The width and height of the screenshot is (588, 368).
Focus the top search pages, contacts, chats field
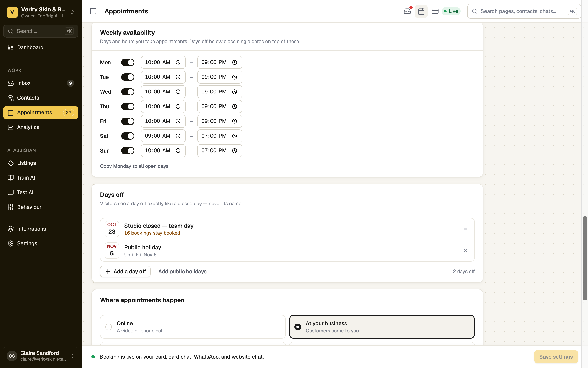pyautogui.click(x=524, y=11)
